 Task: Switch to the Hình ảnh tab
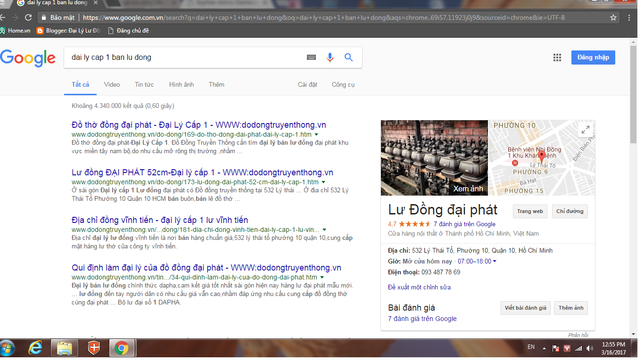[x=182, y=84]
